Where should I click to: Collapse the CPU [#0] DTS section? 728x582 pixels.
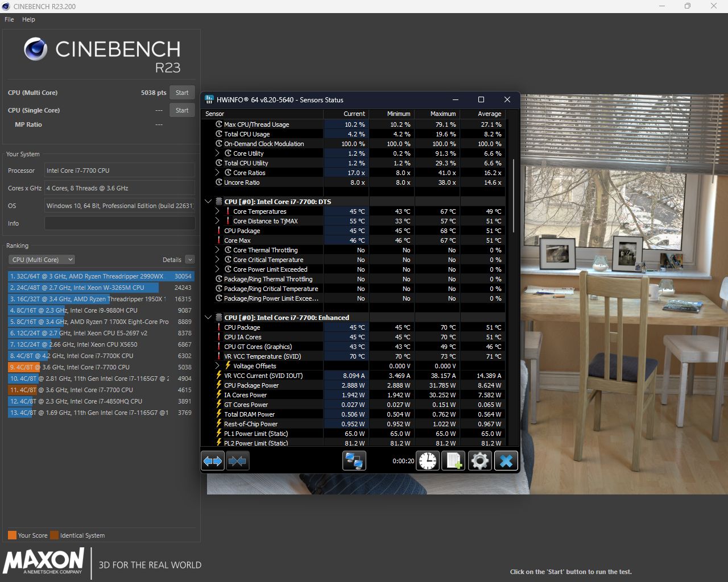(208, 201)
